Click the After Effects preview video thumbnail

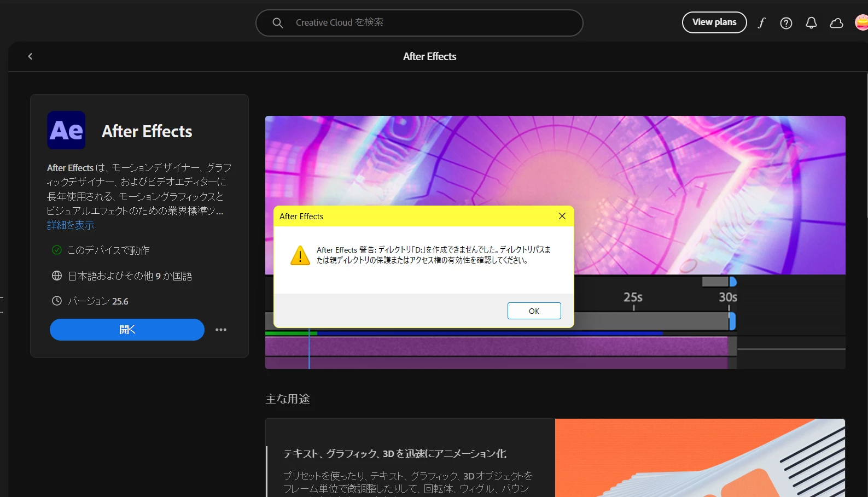click(x=555, y=242)
